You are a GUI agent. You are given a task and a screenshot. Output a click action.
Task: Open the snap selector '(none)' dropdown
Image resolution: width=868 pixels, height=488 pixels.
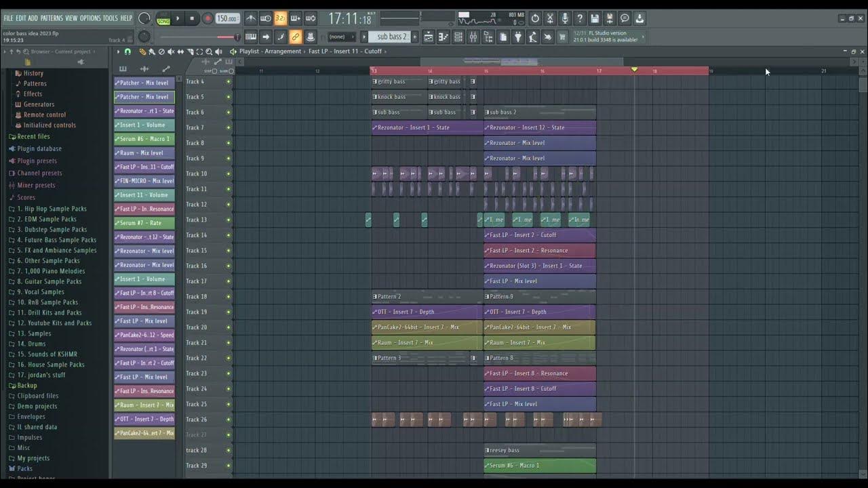point(342,37)
